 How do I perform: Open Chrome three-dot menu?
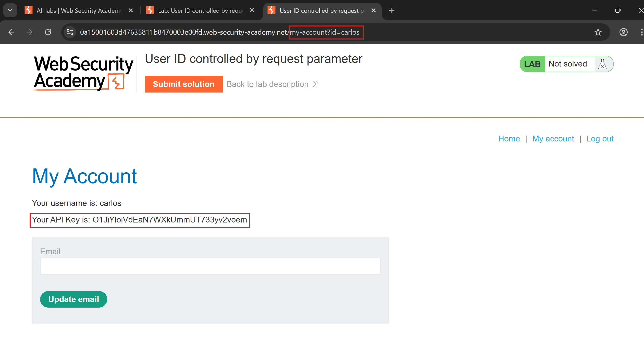pyautogui.click(x=641, y=32)
